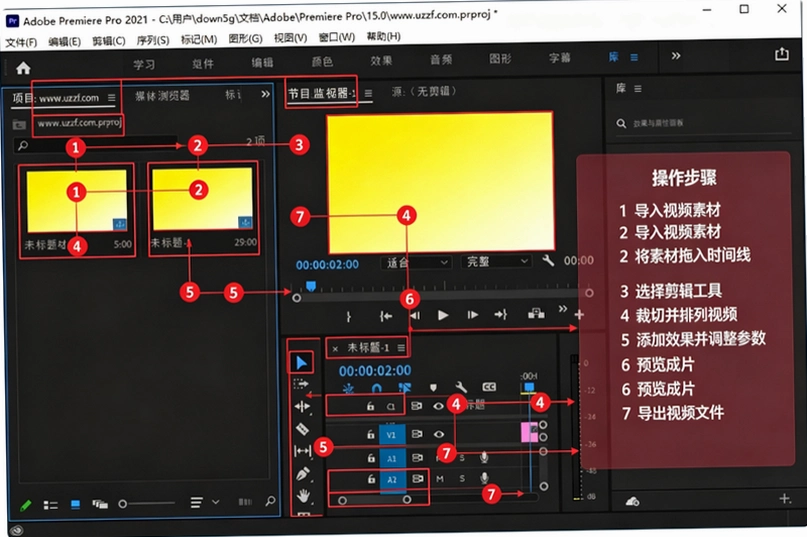This screenshot has height=537, width=807.
Task: Open Program Monitor settings wrench
Action: tap(548, 261)
